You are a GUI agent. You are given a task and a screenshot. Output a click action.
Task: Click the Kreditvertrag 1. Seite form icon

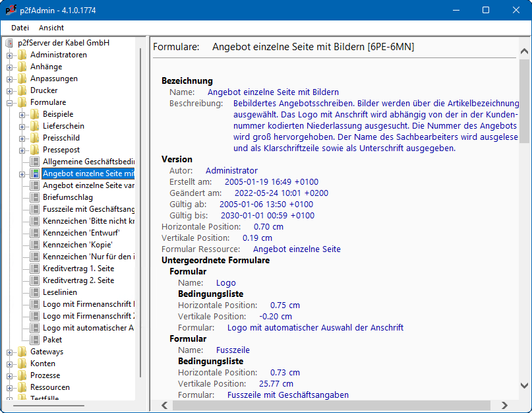click(x=35, y=269)
